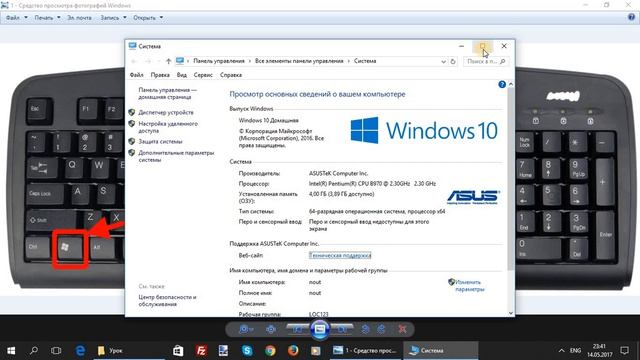Click zoom magnifier in Photo Viewer controls
640x360 pixels.
[x=245, y=329]
